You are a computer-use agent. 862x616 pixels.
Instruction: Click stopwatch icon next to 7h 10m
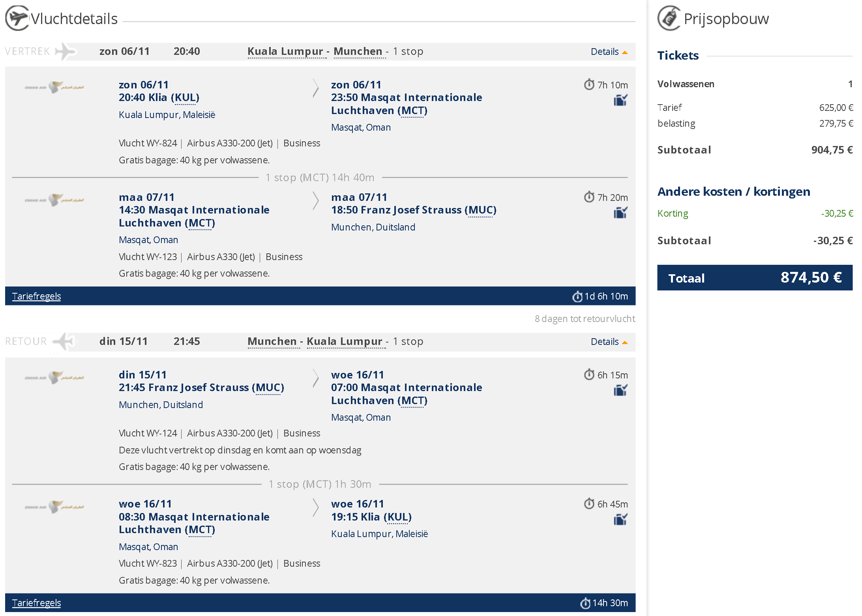pyautogui.click(x=589, y=84)
